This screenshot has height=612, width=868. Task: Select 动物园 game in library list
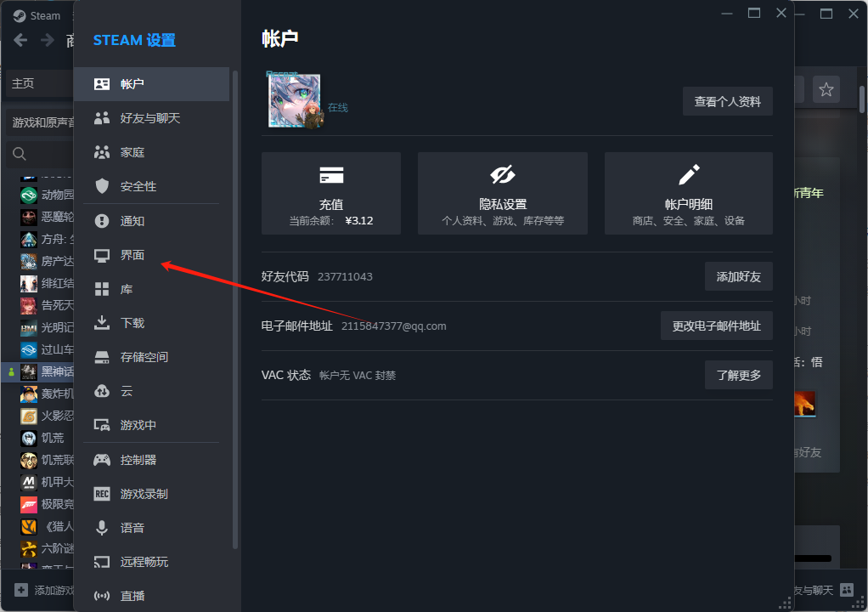click(x=47, y=195)
